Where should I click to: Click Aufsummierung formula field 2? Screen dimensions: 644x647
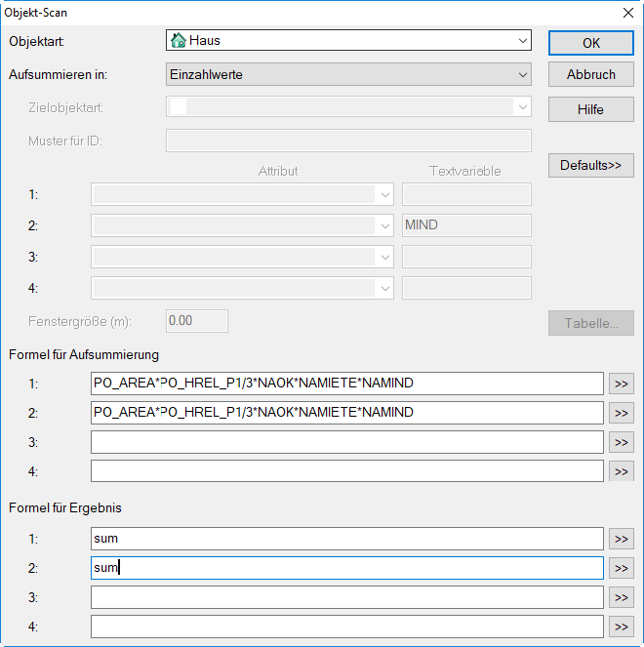347,413
